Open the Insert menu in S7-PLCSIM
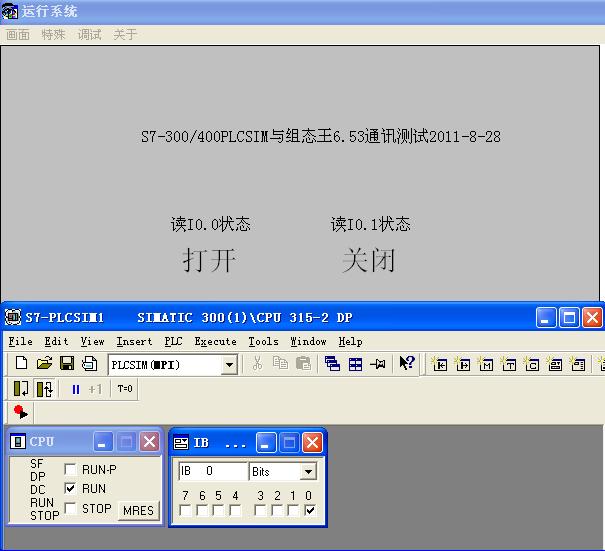605x551 pixels. (134, 341)
